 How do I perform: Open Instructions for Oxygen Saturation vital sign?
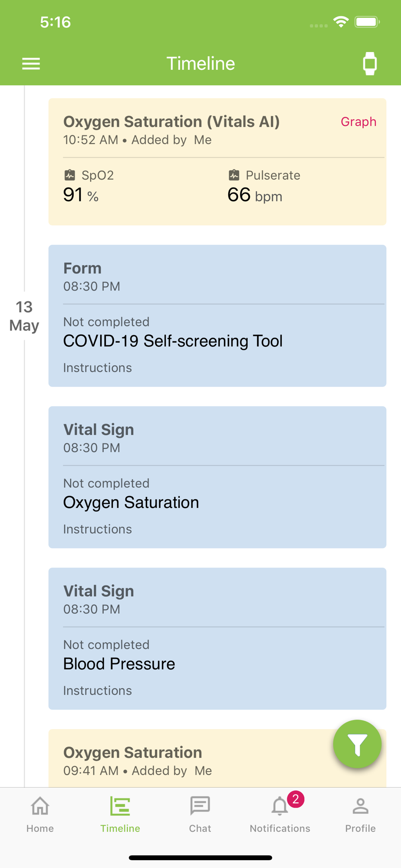(98, 529)
